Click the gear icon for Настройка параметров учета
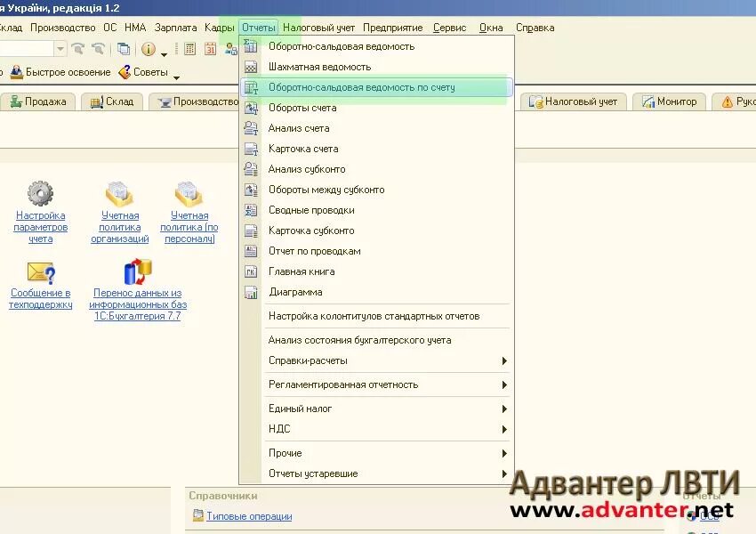Image resolution: width=756 pixels, height=534 pixels. pyautogui.click(x=39, y=195)
